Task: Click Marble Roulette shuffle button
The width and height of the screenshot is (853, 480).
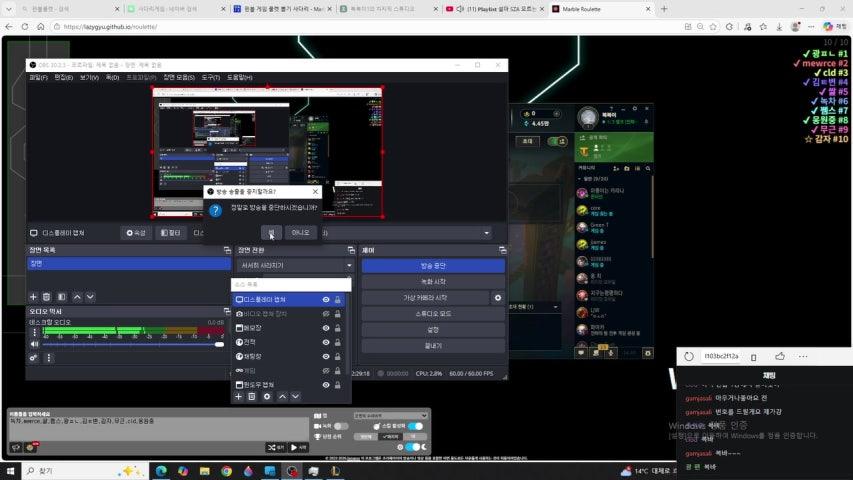Action: pos(275,447)
